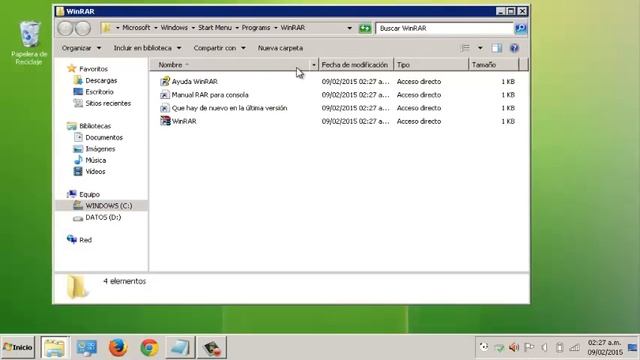Click the modified date of Ayuda WinRAR
Viewport: 640px width, 360px height.
coord(355,82)
